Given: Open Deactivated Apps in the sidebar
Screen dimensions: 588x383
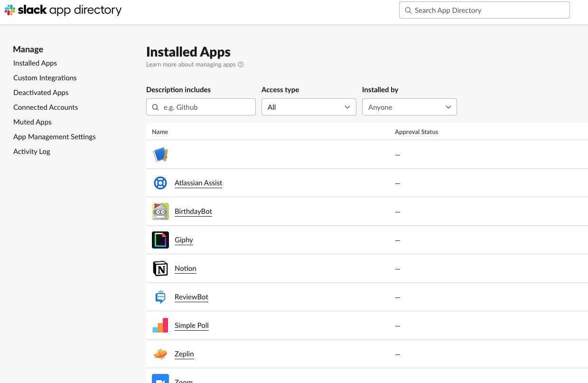Looking at the screenshot, I should (41, 93).
